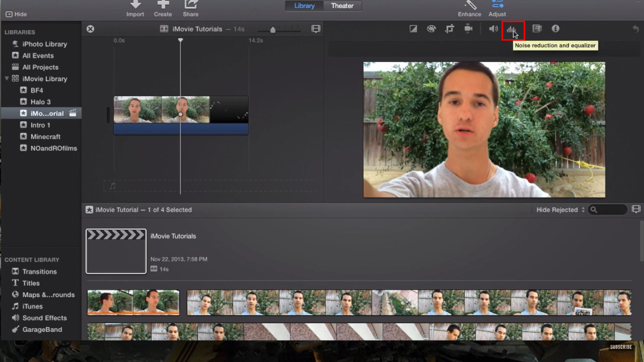Viewport: 644px width, 362px height.
Task: Click the revert arrow icon
Action: (x=636, y=29)
